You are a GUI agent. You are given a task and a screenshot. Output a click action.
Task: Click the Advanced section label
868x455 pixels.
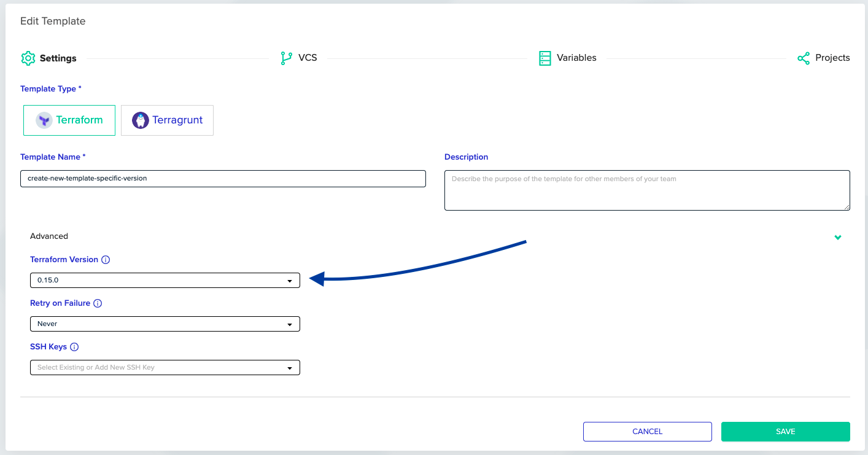click(49, 236)
